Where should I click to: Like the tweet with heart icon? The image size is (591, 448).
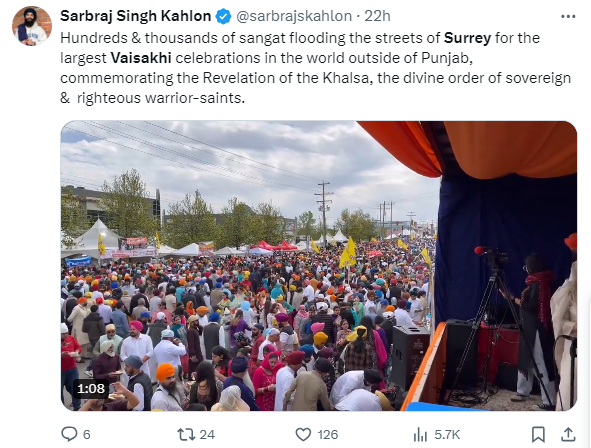click(x=303, y=434)
